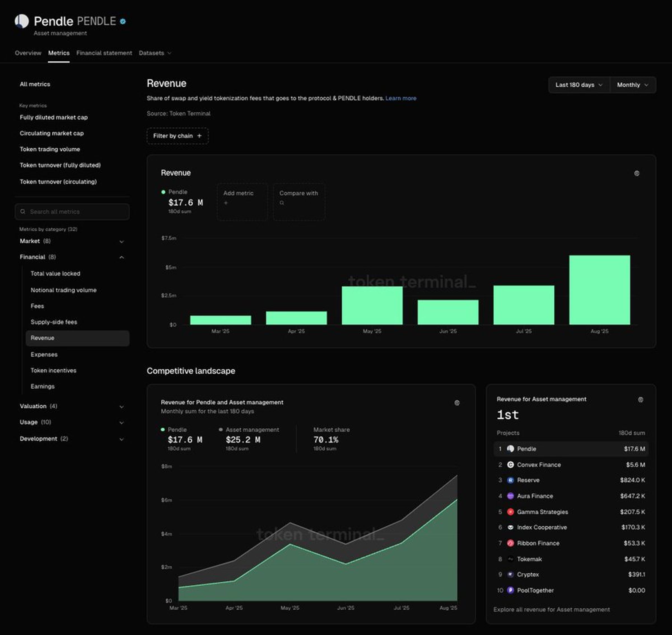Image resolution: width=672 pixels, height=635 pixels.
Task: Click Convex Finance logo in projects list
Action: click(510, 465)
